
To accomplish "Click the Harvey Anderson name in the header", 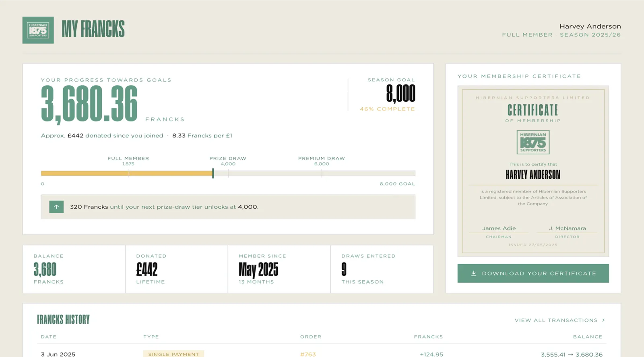I will [x=590, y=26].
